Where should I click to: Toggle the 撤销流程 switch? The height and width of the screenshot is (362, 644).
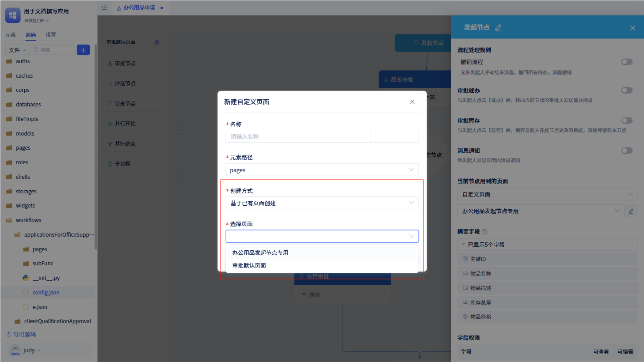point(627,62)
